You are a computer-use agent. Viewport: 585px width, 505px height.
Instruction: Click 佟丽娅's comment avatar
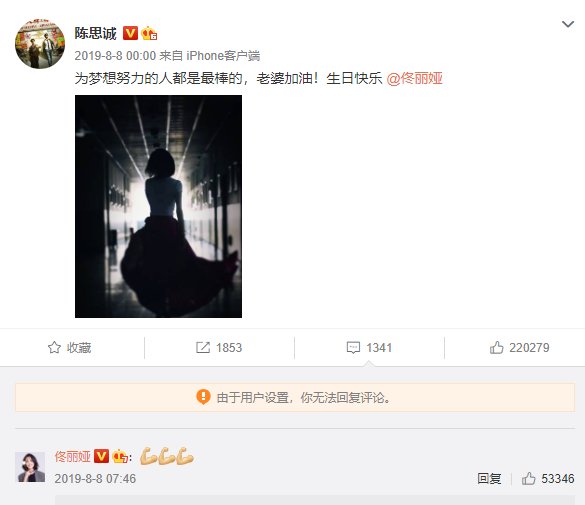click(30, 467)
